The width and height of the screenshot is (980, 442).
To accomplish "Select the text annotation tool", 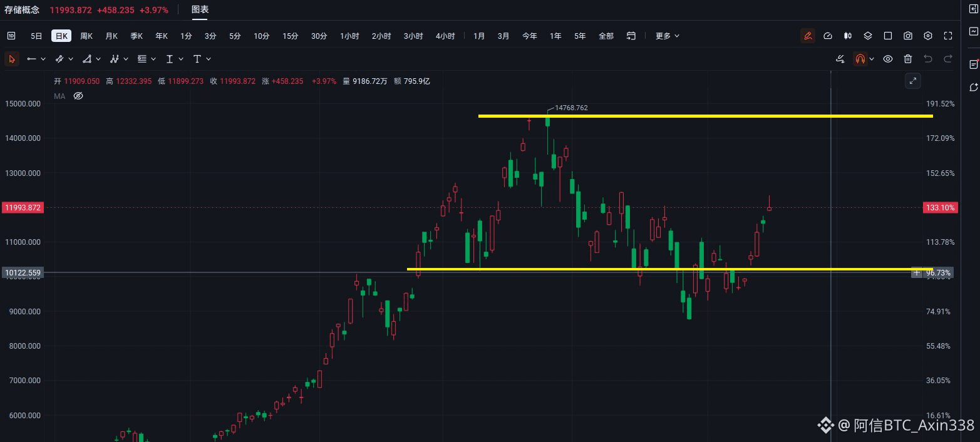I will 197,59.
